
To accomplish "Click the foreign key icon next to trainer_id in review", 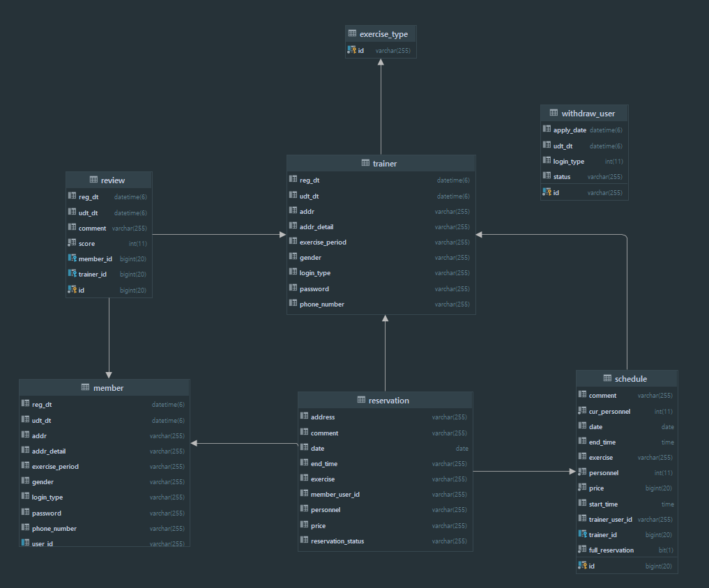I will [73, 274].
